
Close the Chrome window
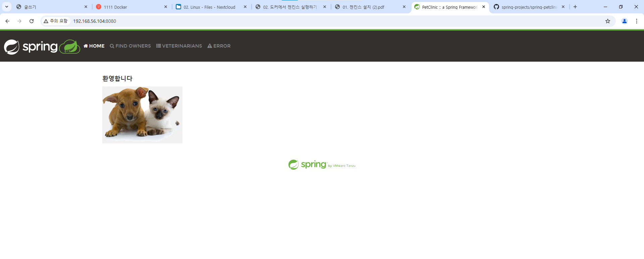click(x=636, y=7)
